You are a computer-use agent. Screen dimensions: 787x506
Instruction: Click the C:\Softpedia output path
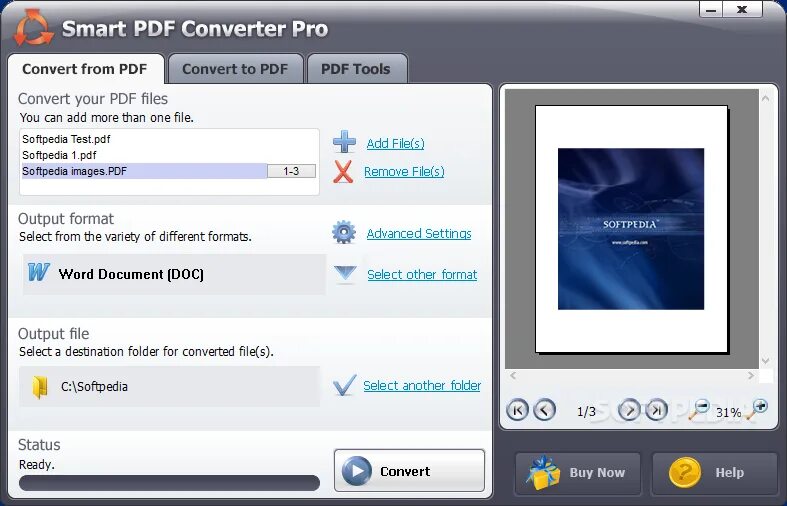click(x=169, y=387)
